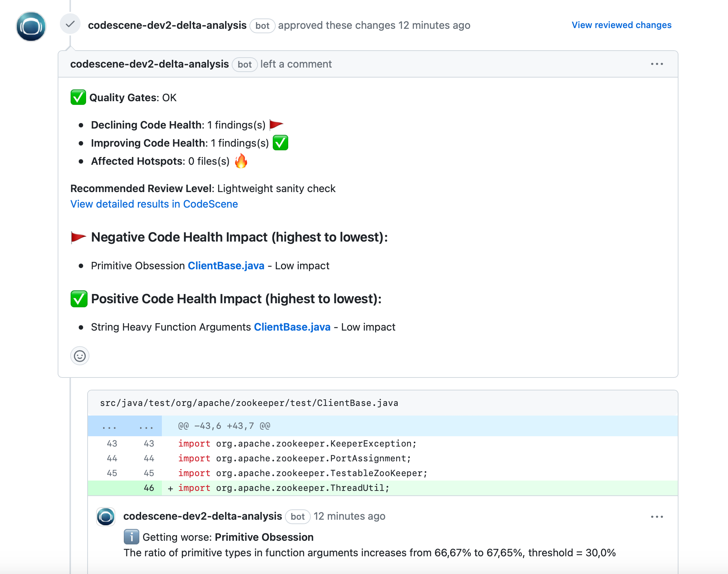Screen dimensions: 728x574
Task: Add an emoji reaction via smiley button
Action: click(x=80, y=356)
